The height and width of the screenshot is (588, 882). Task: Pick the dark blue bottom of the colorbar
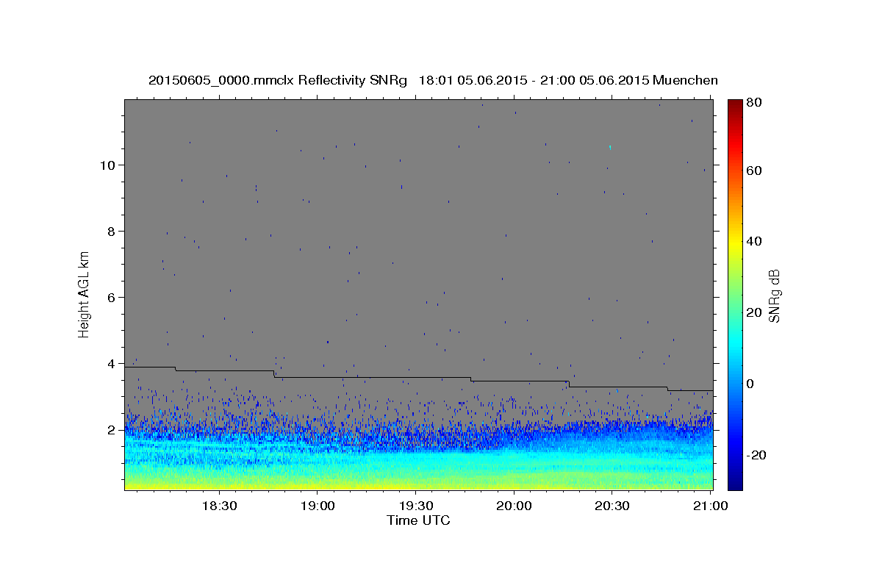click(x=735, y=483)
